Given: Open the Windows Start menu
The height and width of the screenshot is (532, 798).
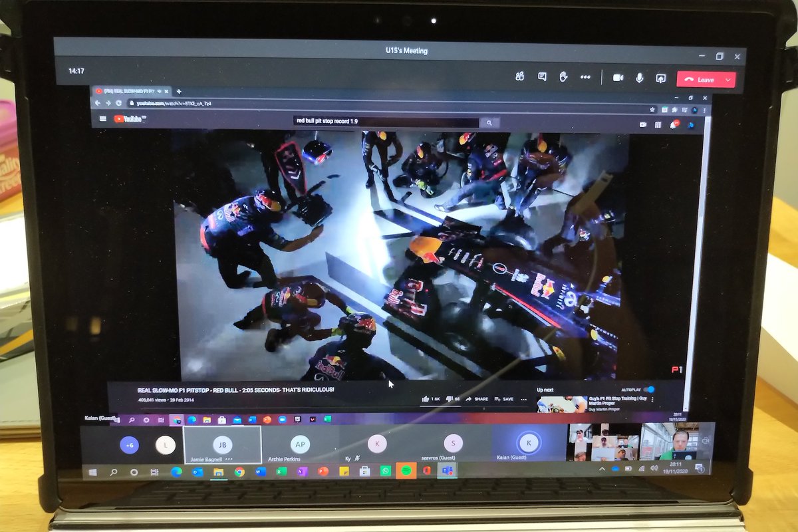Looking at the screenshot, I should [x=92, y=472].
